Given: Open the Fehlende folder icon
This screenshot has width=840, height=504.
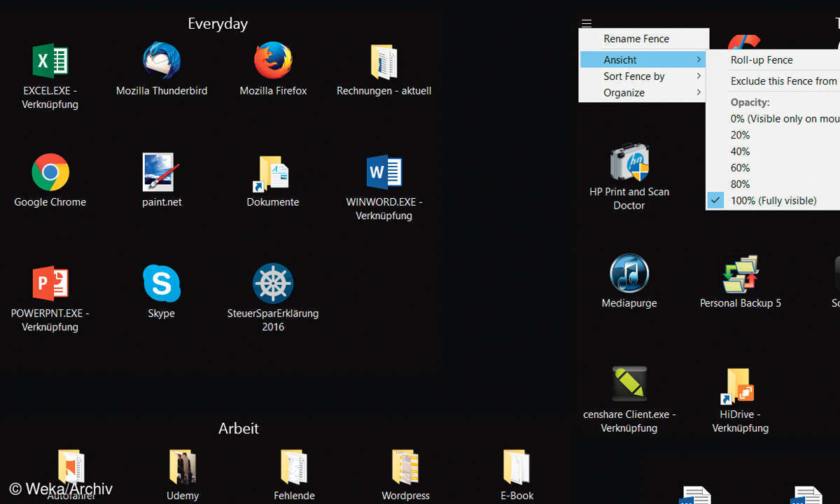Looking at the screenshot, I should 294,468.
